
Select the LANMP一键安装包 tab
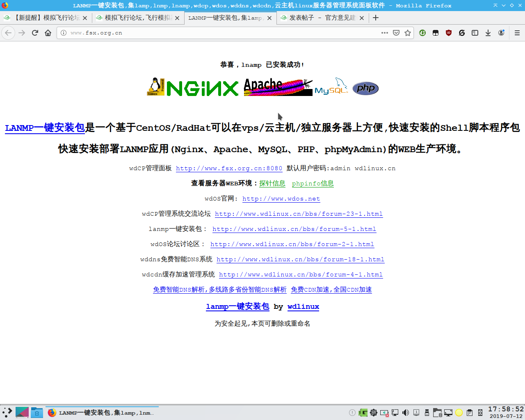coord(230,18)
